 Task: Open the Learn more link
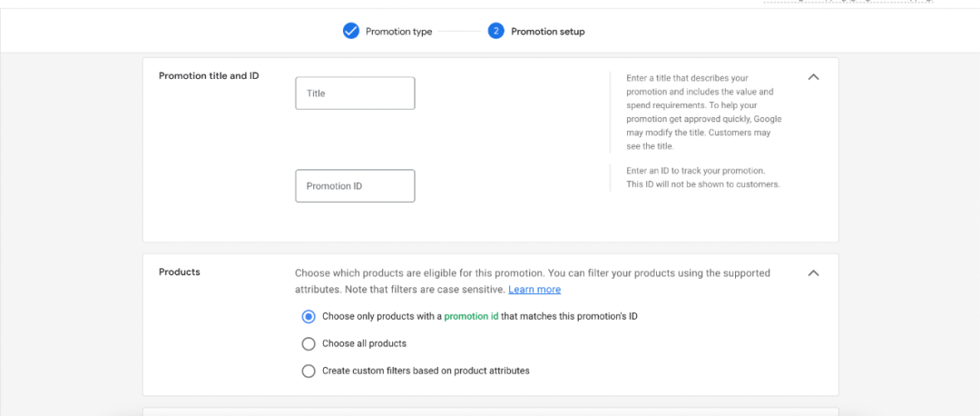534,290
